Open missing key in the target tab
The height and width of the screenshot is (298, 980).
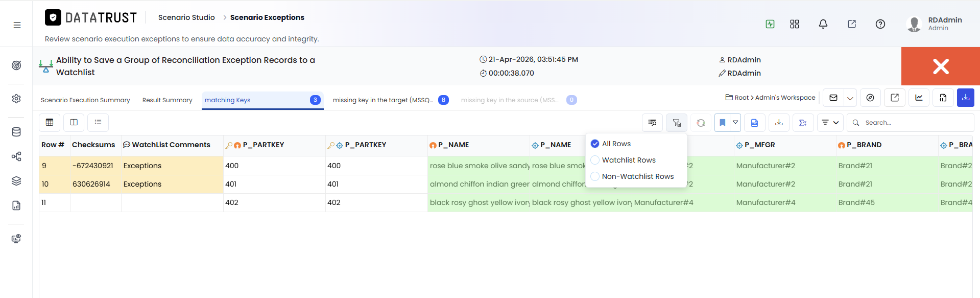point(391,100)
